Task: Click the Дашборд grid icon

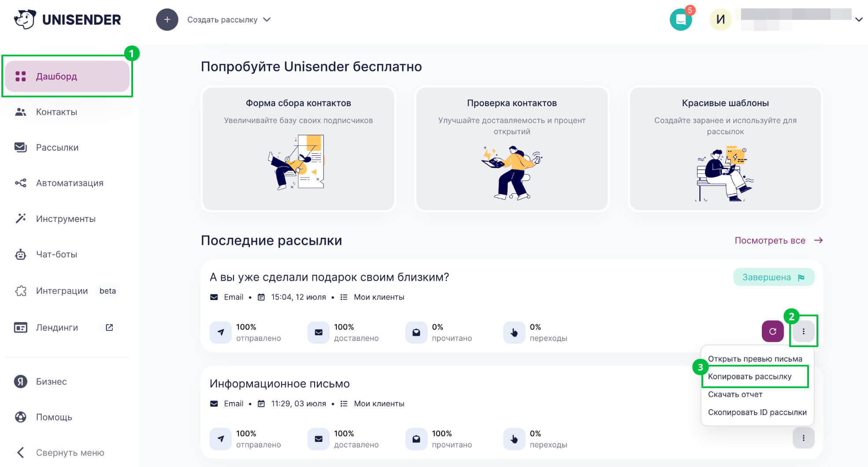Action: point(21,76)
